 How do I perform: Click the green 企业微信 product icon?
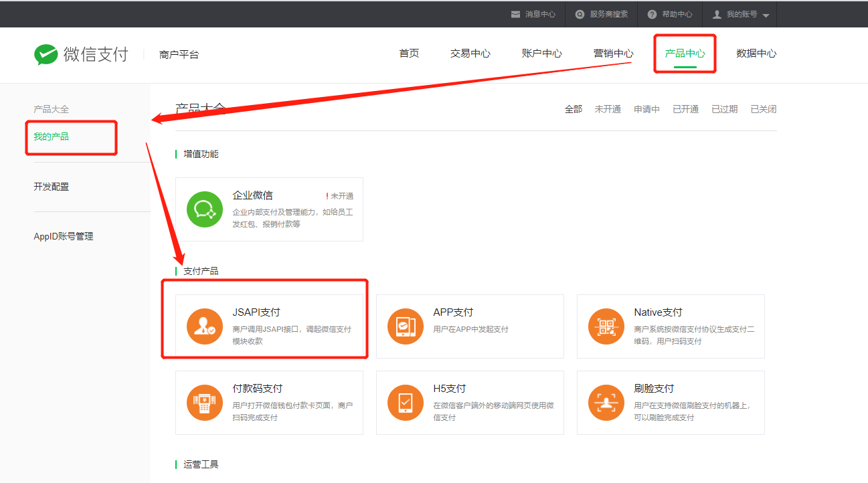(204, 209)
